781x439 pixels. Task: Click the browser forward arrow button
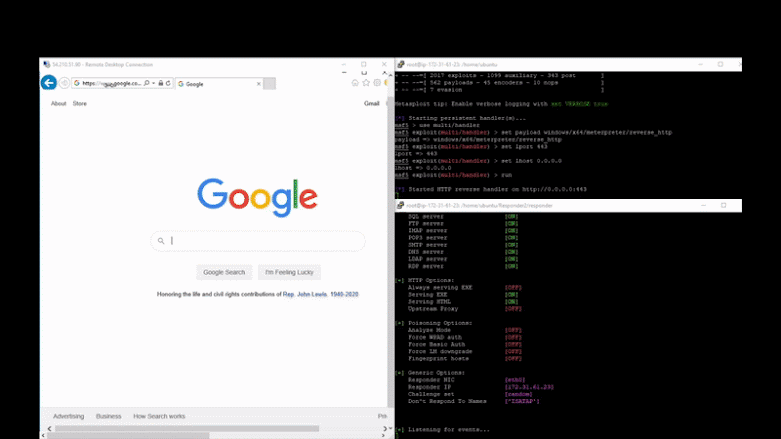click(64, 83)
